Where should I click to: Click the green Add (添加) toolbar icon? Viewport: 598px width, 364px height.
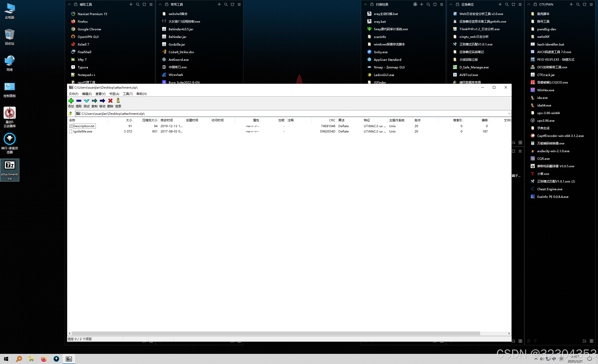tap(71, 101)
